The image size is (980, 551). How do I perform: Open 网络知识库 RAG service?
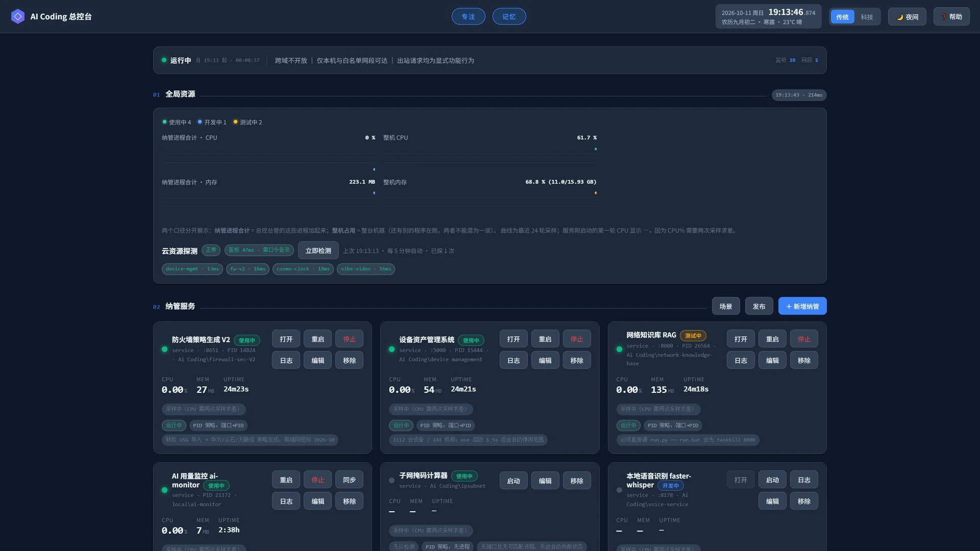pos(741,339)
